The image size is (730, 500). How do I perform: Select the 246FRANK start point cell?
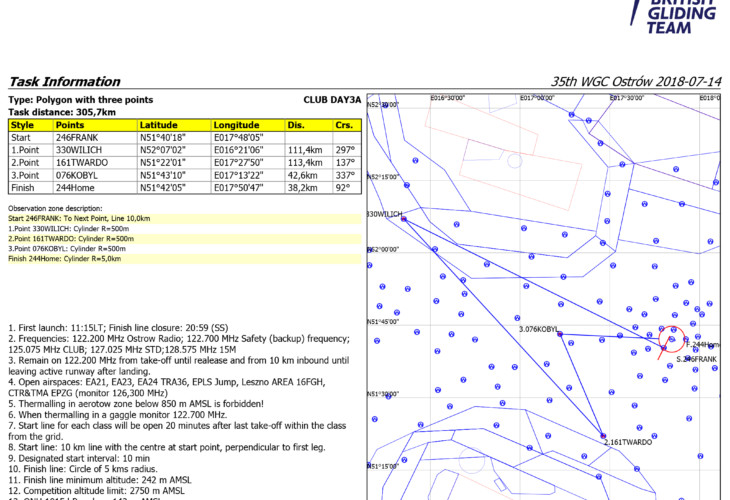point(94,137)
